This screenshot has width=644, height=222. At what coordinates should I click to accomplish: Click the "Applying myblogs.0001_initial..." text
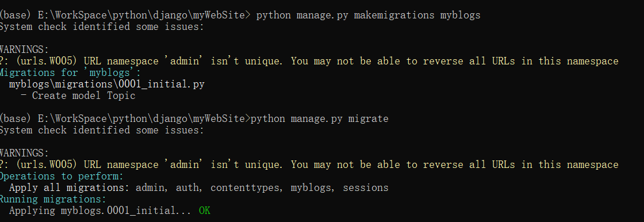pyautogui.click(x=100, y=211)
